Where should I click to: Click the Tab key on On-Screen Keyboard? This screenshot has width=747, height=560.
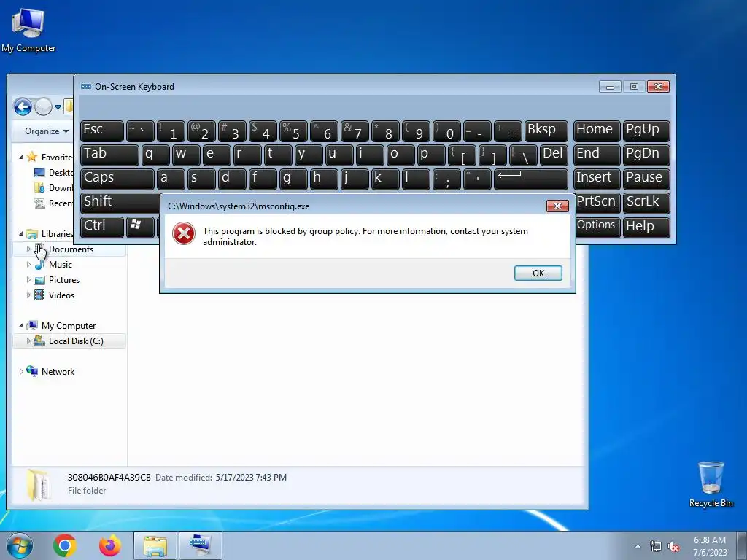(109, 155)
